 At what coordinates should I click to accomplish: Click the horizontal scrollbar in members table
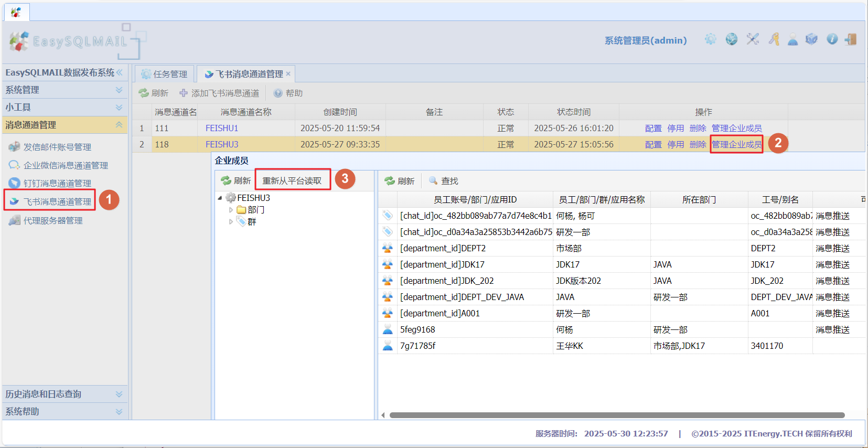click(617, 415)
